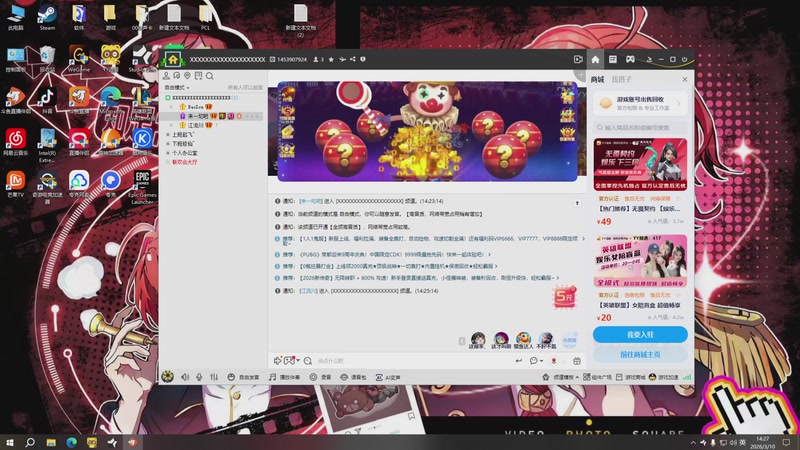Switch to the 找搭子 tab in side panel
The image size is (800, 450).
(621, 79)
